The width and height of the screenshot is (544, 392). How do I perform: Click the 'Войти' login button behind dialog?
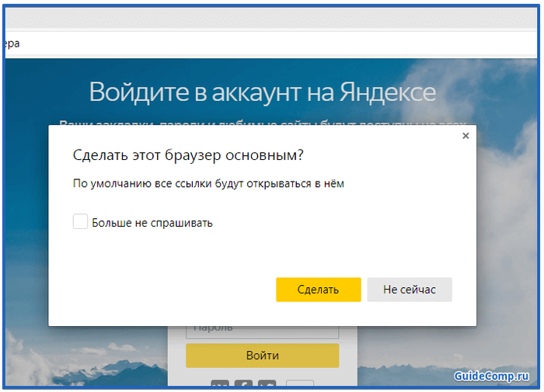click(x=263, y=356)
